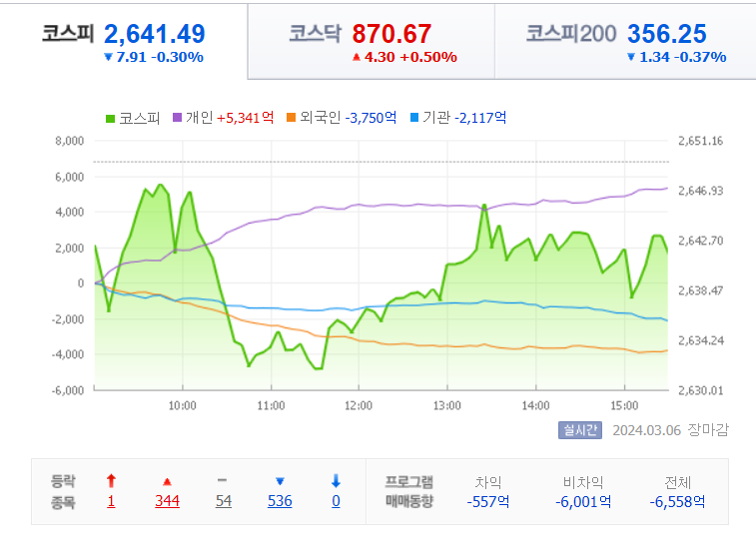
Task: Click the blue lower-limit arrow icon
Action: tap(336, 481)
